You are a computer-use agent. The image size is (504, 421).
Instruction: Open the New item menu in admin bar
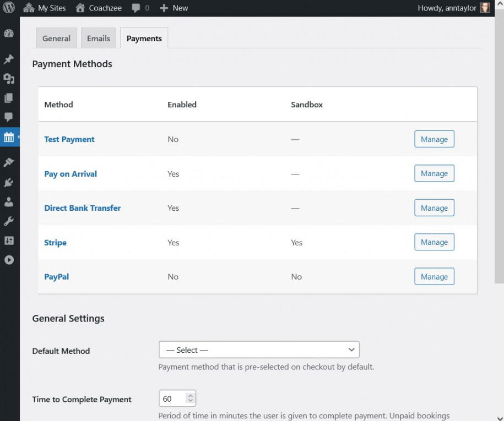pyautogui.click(x=174, y=8)
